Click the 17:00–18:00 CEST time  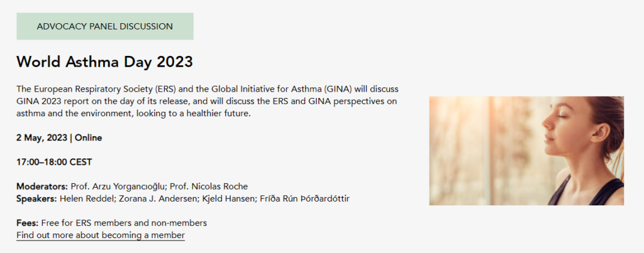54,162
